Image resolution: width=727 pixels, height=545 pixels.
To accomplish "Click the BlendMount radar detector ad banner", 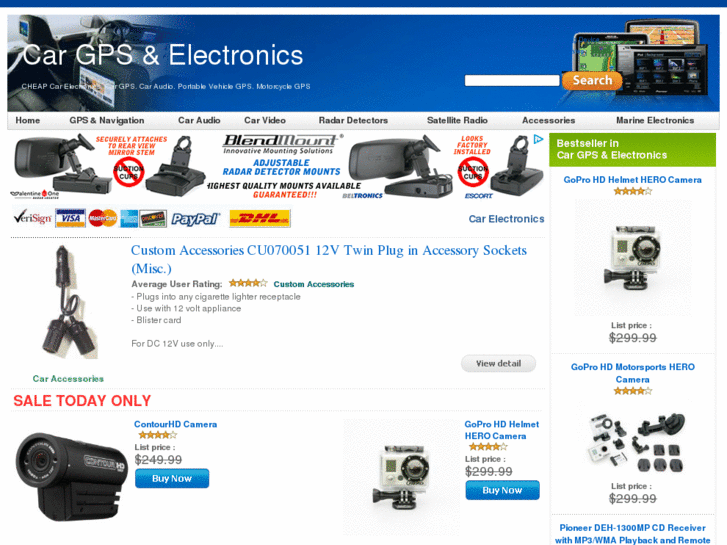I will (277, 167).
